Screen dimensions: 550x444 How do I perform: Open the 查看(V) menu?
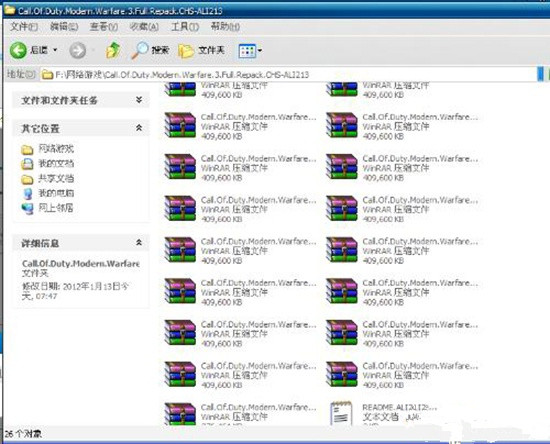tap(104, 27)
